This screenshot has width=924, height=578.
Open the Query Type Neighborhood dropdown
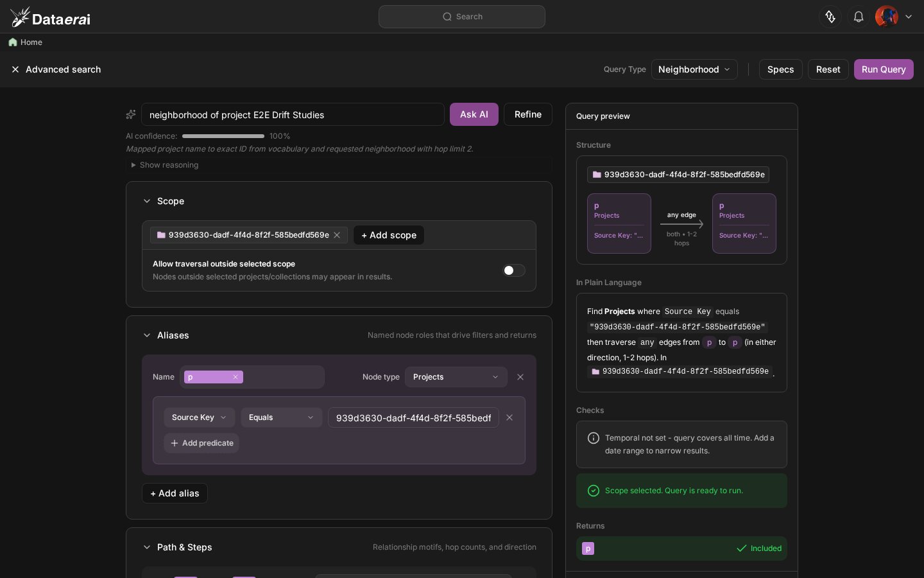(694, 69)
